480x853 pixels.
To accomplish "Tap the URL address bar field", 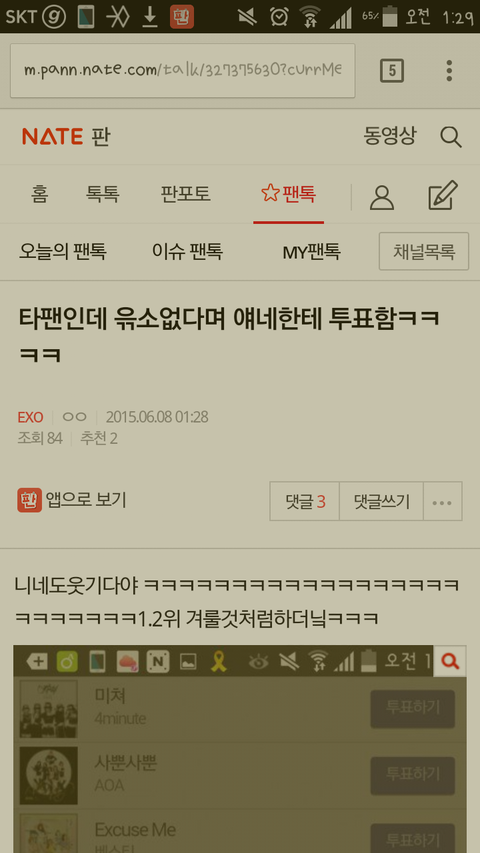I will point(183,71).
